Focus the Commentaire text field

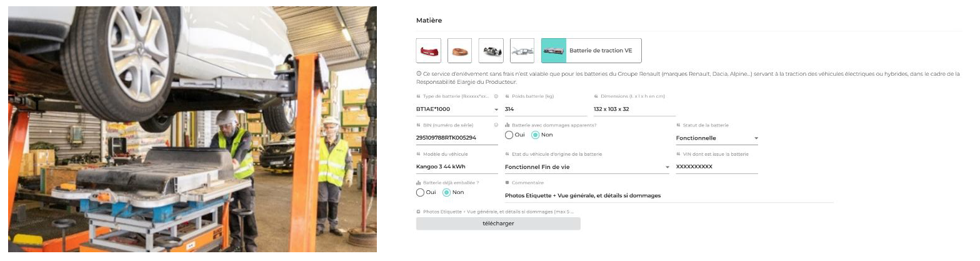[x=669, y=195]
